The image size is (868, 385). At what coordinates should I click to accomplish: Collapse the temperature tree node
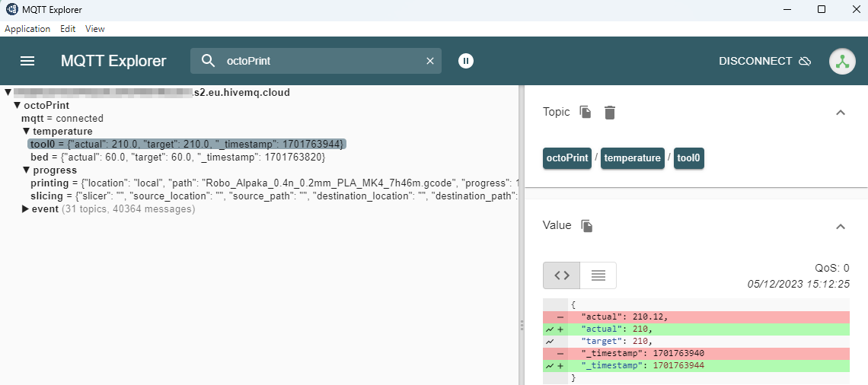(x=26, y=131)
